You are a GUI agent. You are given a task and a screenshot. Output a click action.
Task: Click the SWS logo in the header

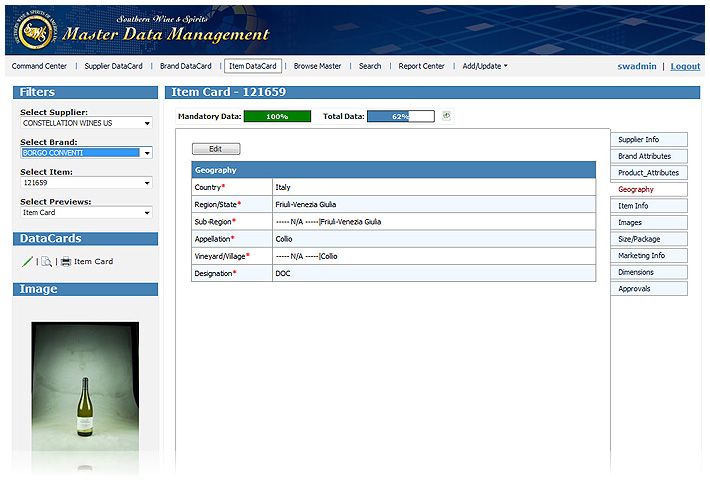click(x=35, y=31)
